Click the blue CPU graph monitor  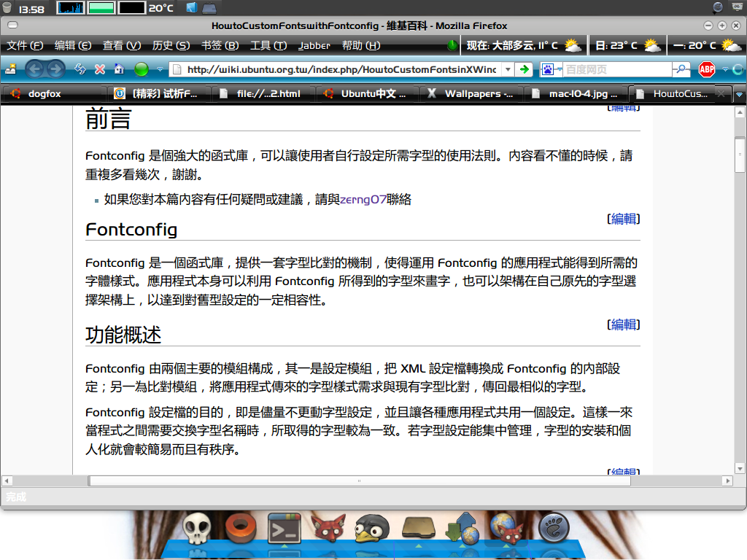coord(71,8)
